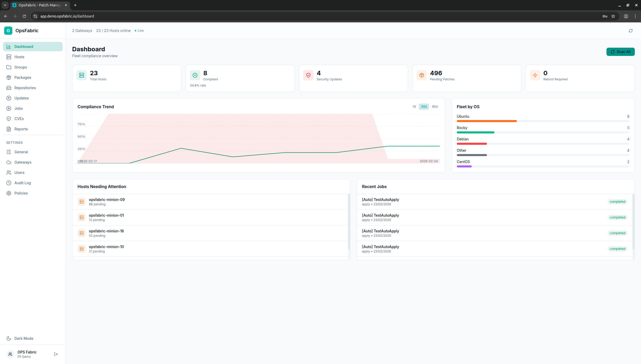Open Gateways under Settings

click(x=23, y=162)
